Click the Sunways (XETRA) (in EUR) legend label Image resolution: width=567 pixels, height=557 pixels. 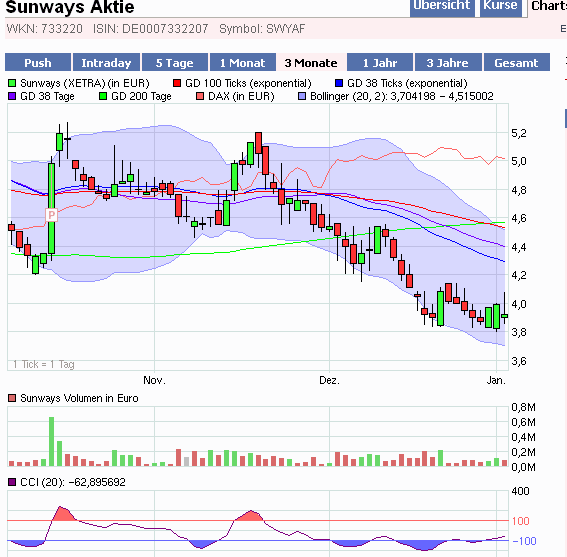point(85,83)
